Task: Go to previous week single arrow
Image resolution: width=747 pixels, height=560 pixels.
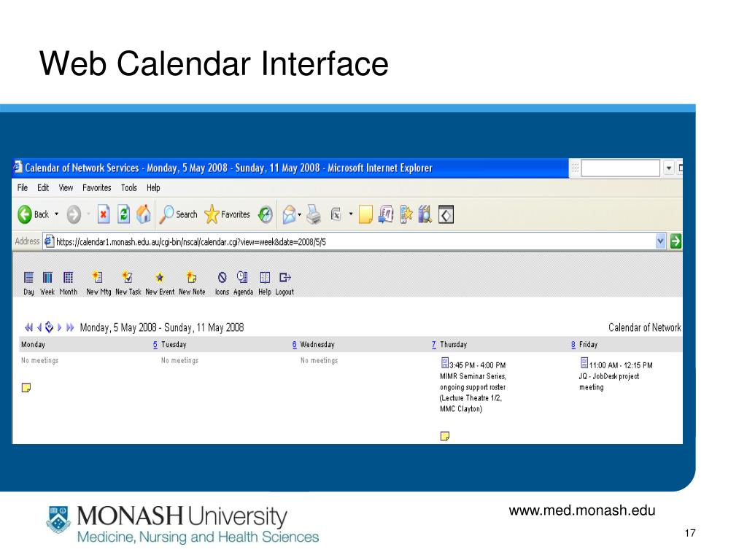Action: [39, 327]
